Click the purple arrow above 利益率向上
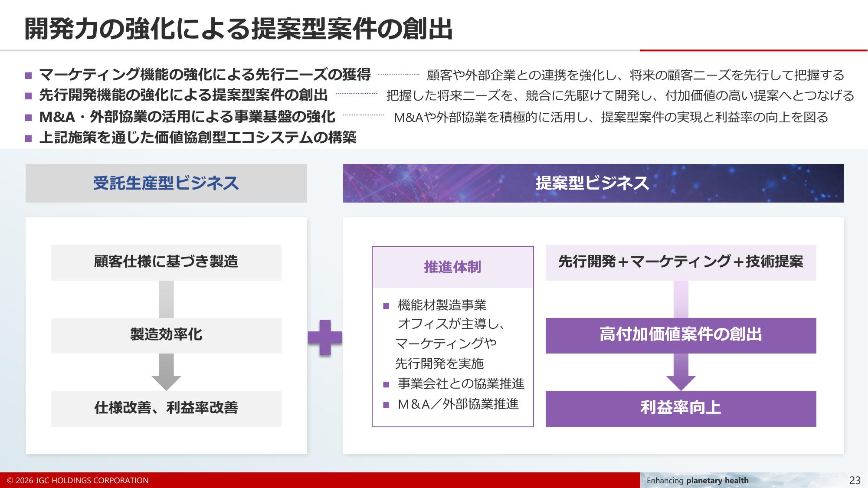 pos(681,372)
